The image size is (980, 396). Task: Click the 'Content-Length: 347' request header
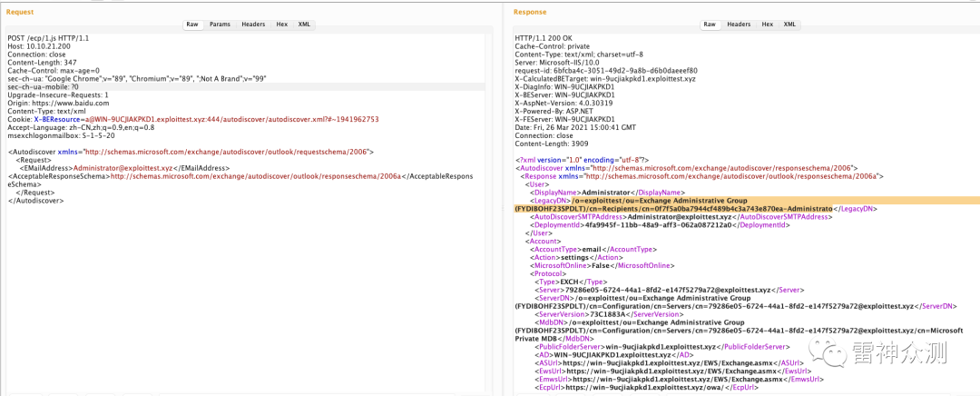pos(42,63)
